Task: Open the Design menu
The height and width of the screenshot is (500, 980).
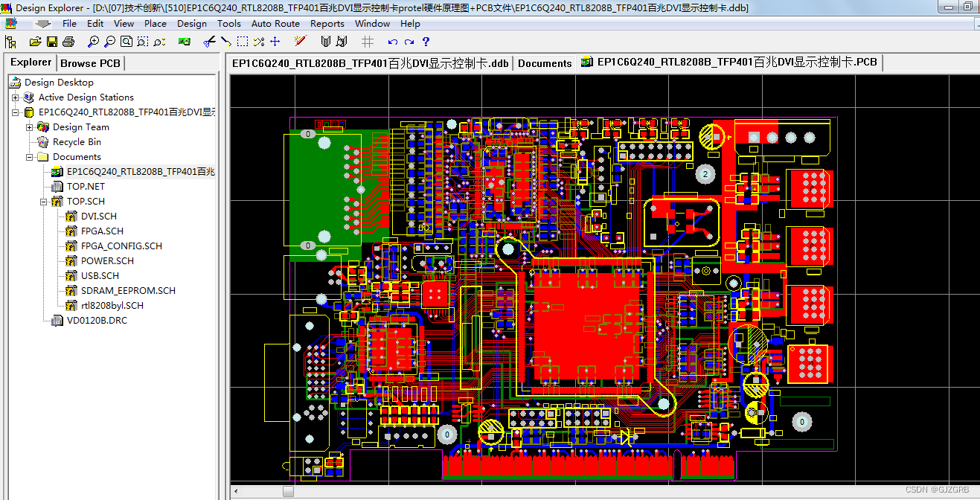Action: tap(192, 23)
